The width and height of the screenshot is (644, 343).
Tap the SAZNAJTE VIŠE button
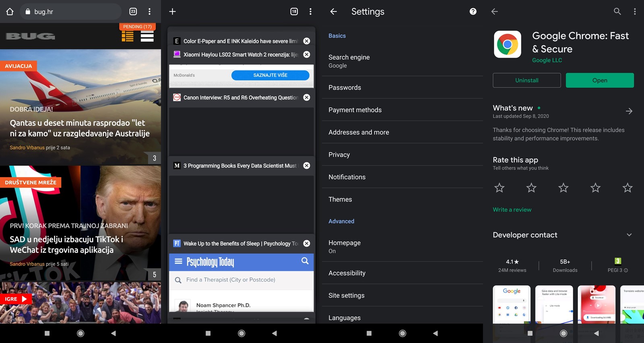(x=270, y=75)
